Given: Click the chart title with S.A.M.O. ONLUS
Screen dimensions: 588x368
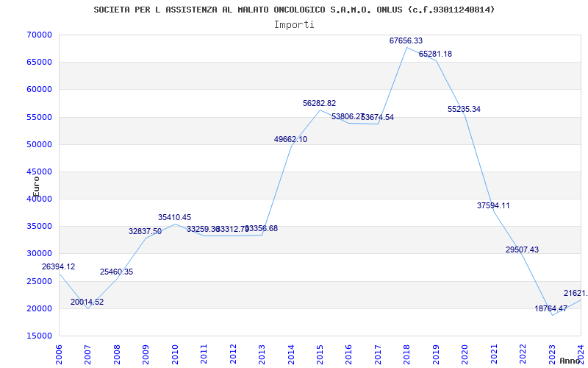Looking at the screenshot, I should point(294,10).
